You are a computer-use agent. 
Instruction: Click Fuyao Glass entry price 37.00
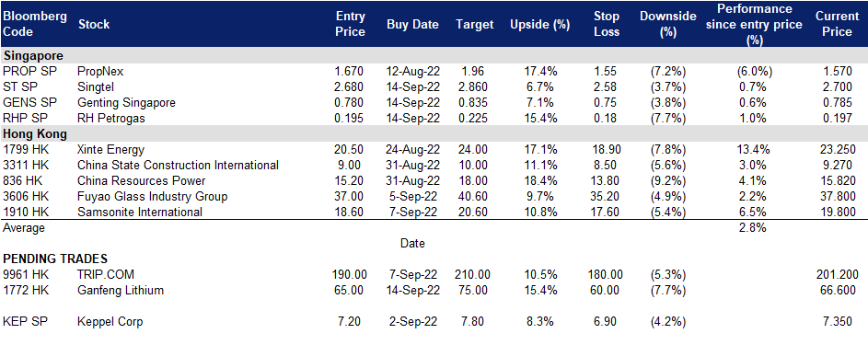click(350, 196)
